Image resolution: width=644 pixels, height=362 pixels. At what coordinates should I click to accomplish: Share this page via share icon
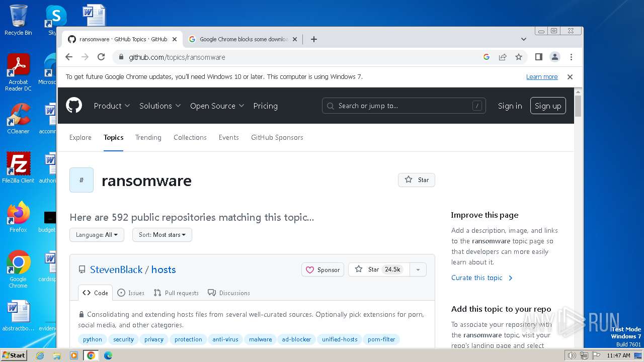[503, 57]
